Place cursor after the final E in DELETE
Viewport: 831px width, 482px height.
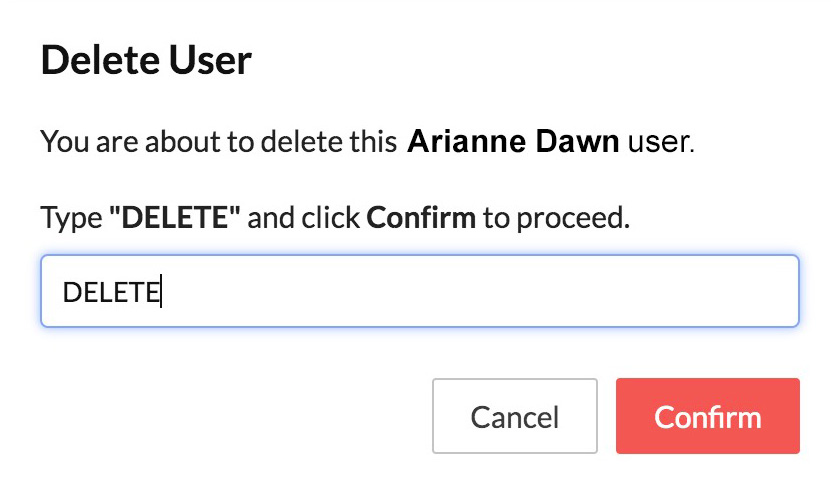pos(161,292)
